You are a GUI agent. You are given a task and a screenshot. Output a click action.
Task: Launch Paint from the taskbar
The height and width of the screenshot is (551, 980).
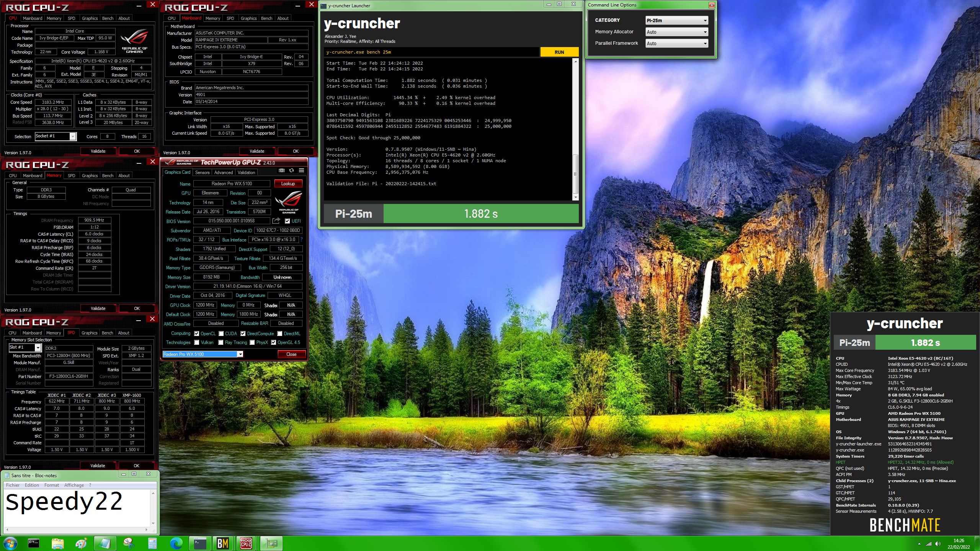81,543
